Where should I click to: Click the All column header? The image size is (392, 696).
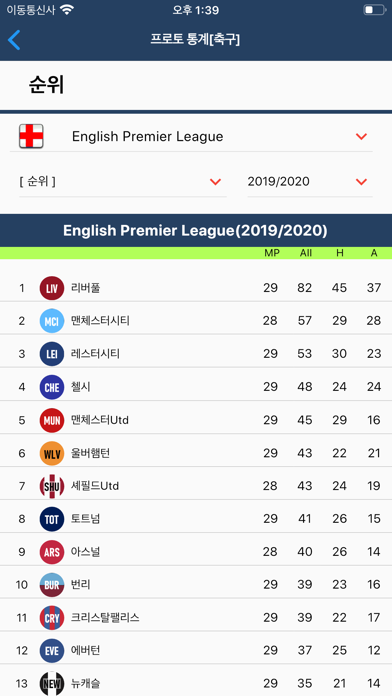(305, 253)
